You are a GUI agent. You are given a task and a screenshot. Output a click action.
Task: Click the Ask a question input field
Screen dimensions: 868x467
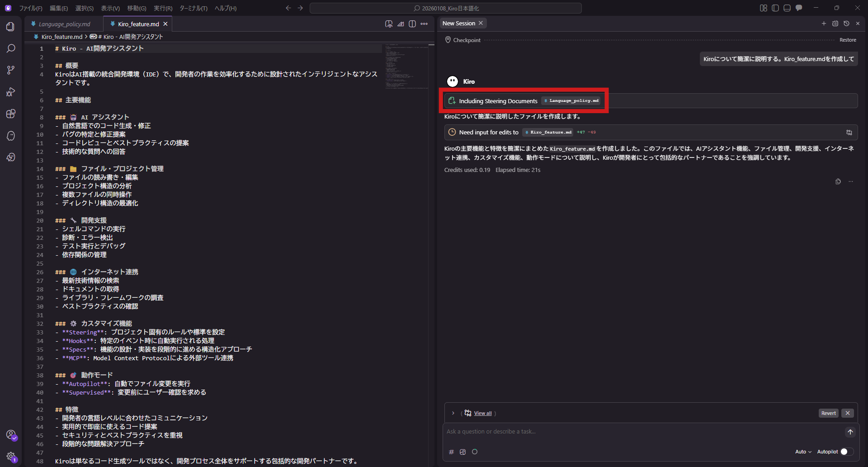(588, 431)
